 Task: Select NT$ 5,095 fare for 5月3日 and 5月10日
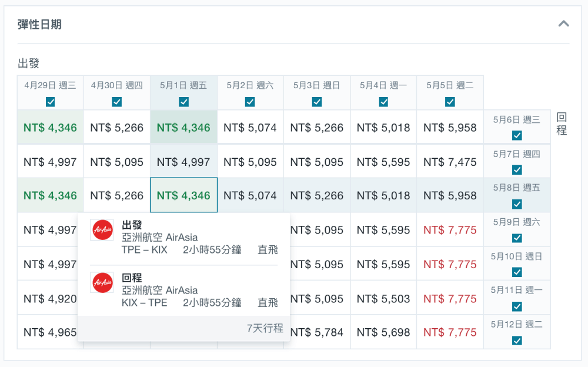click(320, 264)
